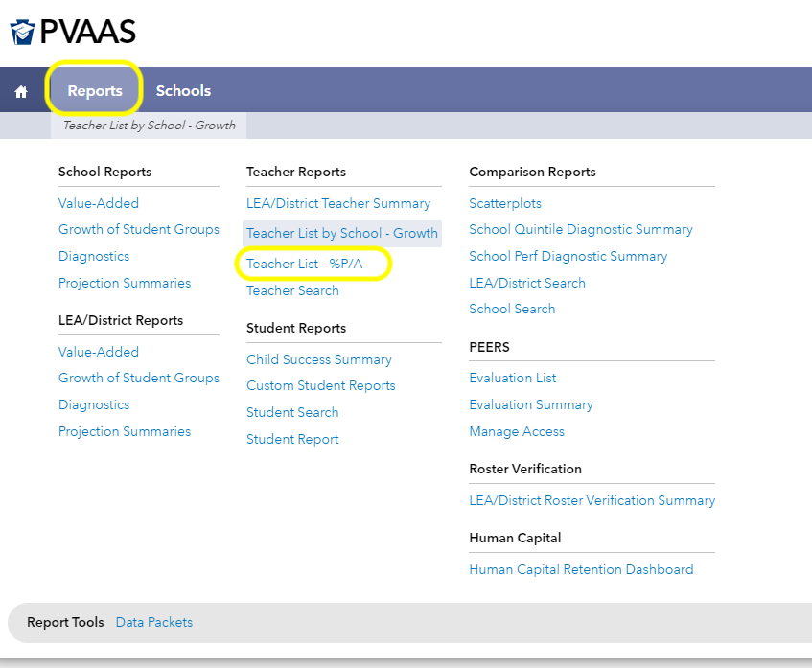
Task: Open School Reports Value-Added link
Action: tap(99, 203)
